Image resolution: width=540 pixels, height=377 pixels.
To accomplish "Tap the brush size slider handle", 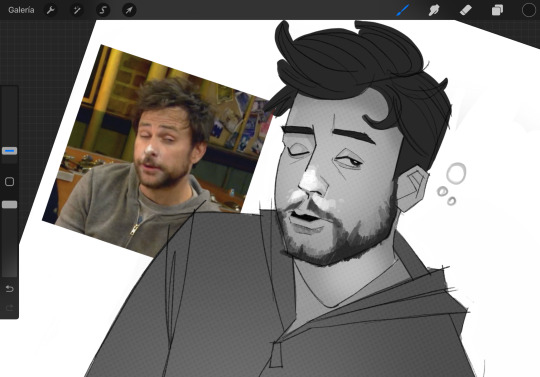I will coord(9,151).
